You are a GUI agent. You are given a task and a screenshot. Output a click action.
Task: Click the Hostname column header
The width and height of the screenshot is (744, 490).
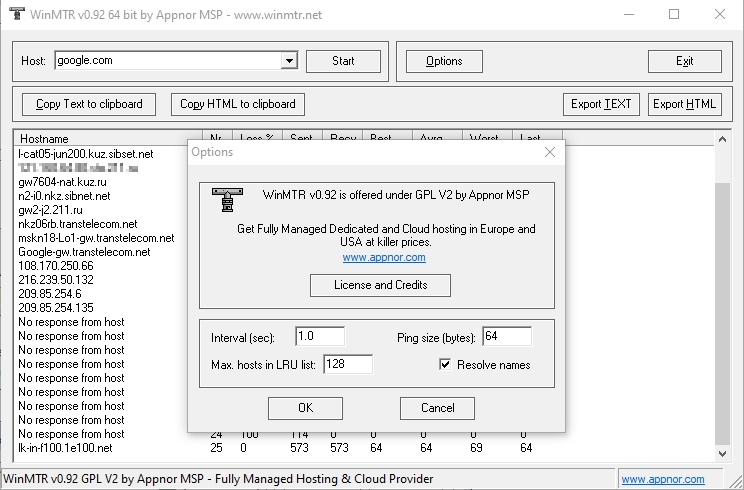[x=108, y=139]
